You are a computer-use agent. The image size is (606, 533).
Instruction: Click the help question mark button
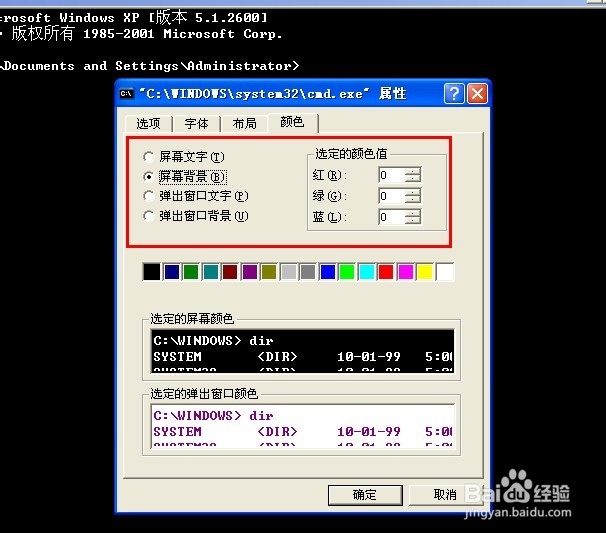(454, 94)
